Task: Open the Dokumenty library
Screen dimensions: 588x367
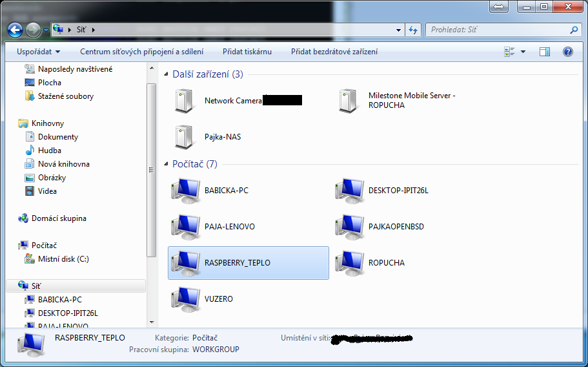Action: click(x=52, y=137)
